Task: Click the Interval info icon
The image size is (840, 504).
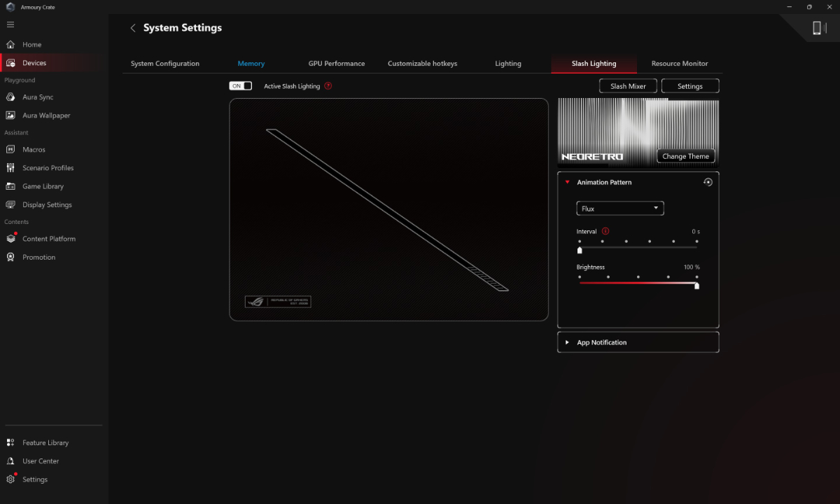Action: [x=605, y=231]
